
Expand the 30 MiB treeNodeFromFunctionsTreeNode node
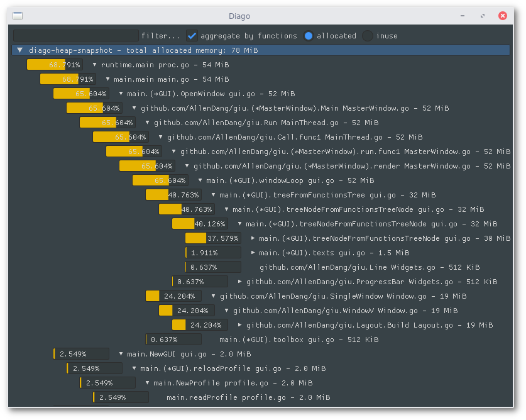coord(253,238)
